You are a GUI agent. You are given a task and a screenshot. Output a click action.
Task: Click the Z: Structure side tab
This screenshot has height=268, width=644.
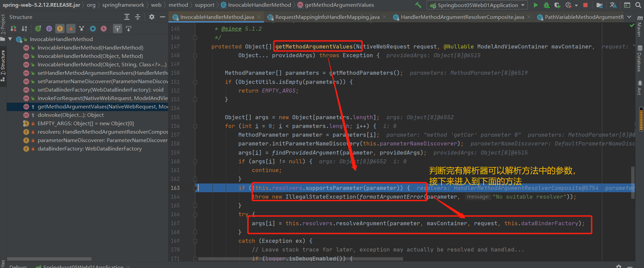pyautogui.click(x=3, y=66)
